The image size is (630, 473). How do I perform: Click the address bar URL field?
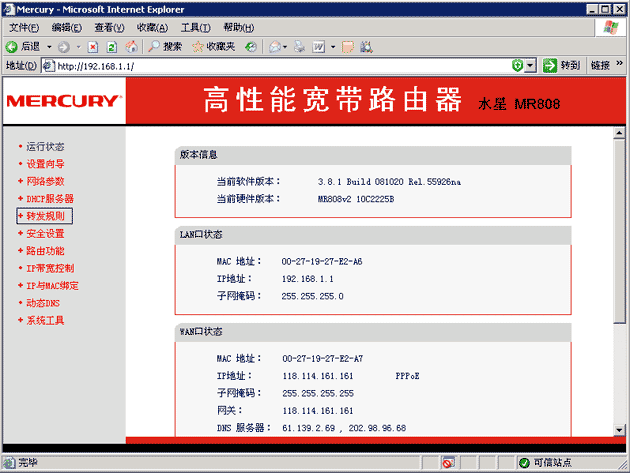(283, 66)
